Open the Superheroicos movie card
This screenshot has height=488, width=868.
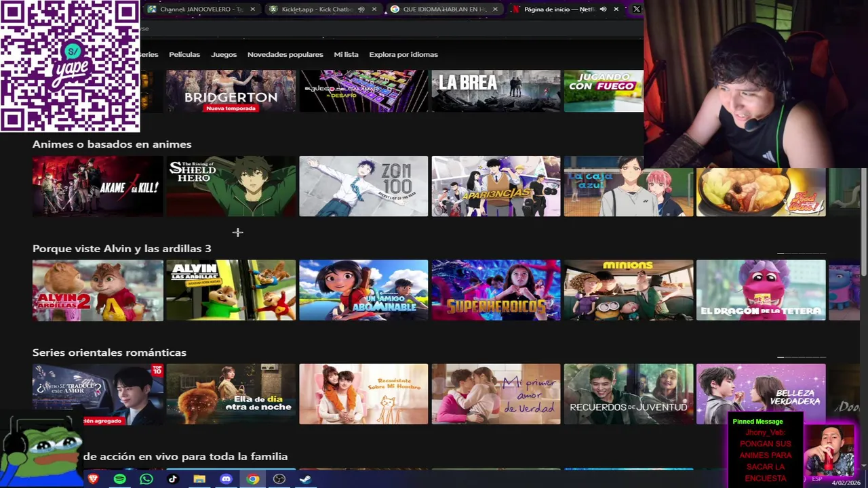click(496, 290)
